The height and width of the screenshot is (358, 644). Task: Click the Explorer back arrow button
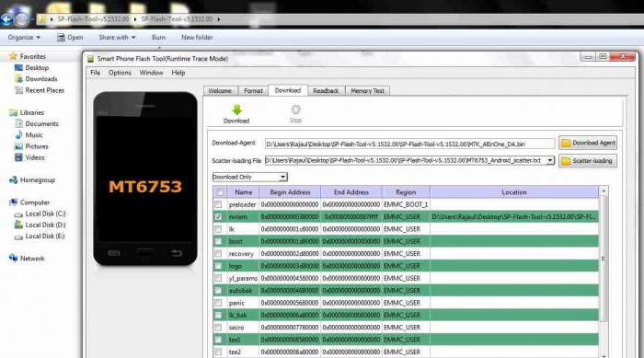pyautogui.click(x=7, y=19)
